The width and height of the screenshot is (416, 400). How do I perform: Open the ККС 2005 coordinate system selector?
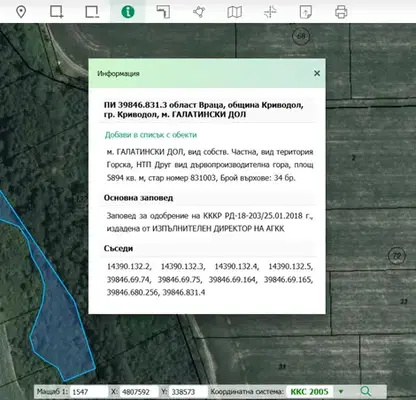pos(309,392)
